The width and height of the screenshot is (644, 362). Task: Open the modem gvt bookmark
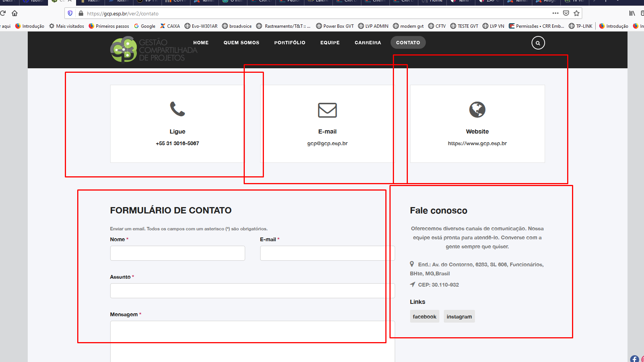408,26
